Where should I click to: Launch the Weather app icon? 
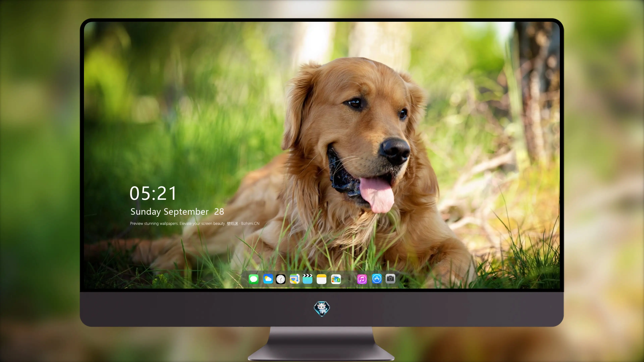(x=268, y=279)
